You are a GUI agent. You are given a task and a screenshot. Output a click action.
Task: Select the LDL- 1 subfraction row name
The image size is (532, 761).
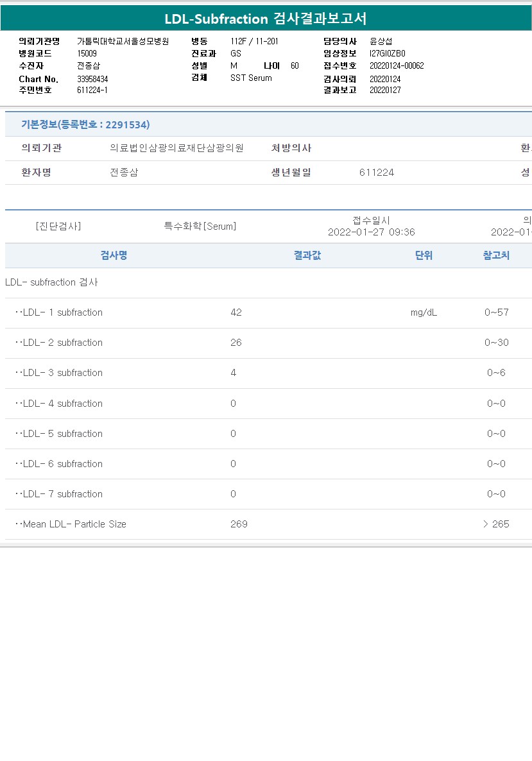click(59, 312)
